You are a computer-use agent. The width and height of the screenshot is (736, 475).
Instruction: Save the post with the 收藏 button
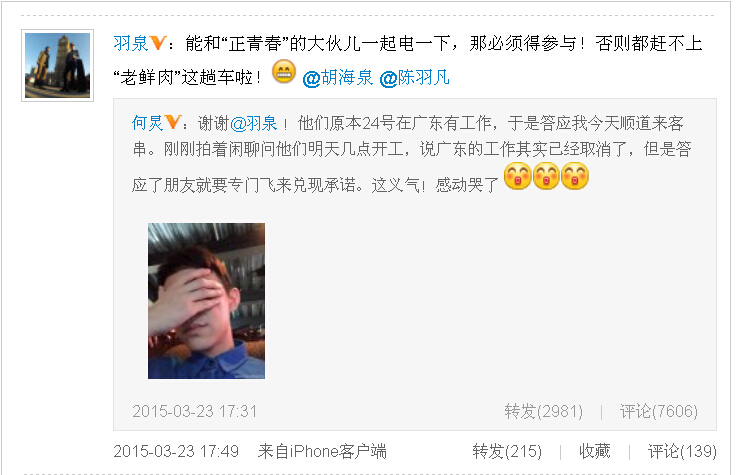pyautogui.click(x=594, y=451)
